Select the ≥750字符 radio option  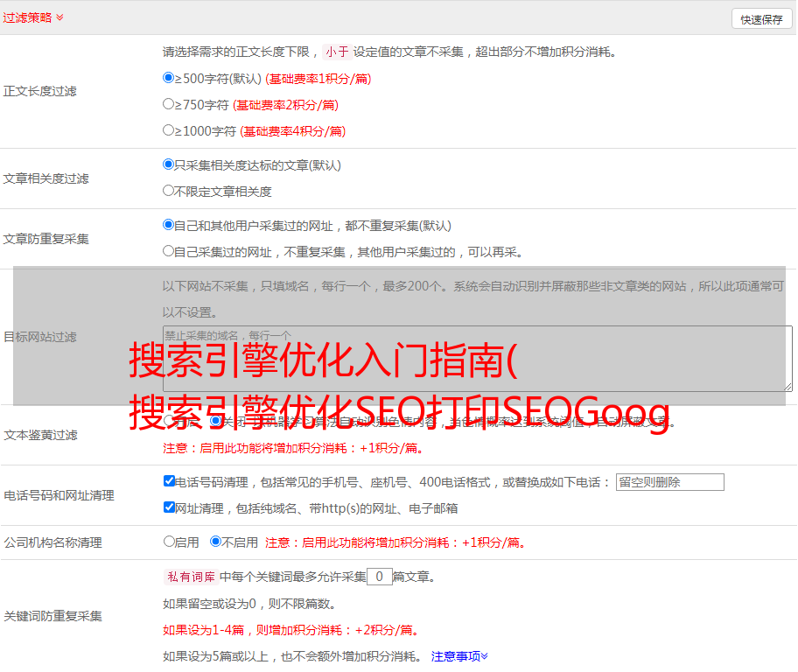coord(169,104)
